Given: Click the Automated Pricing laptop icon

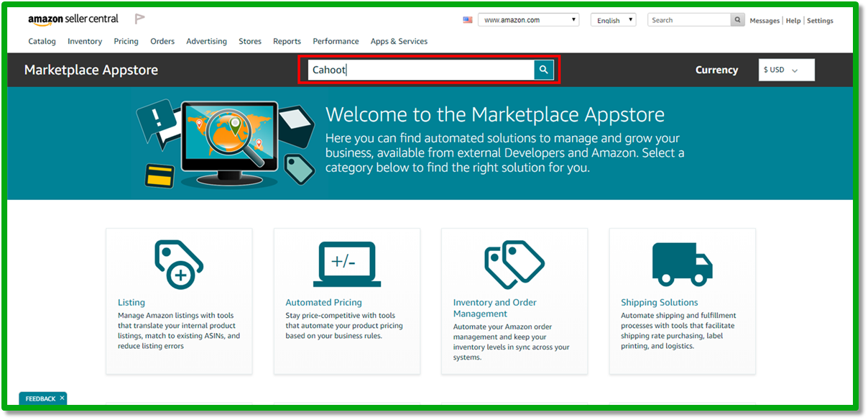Looking at the screenshot, I should [x=347, y=264].
